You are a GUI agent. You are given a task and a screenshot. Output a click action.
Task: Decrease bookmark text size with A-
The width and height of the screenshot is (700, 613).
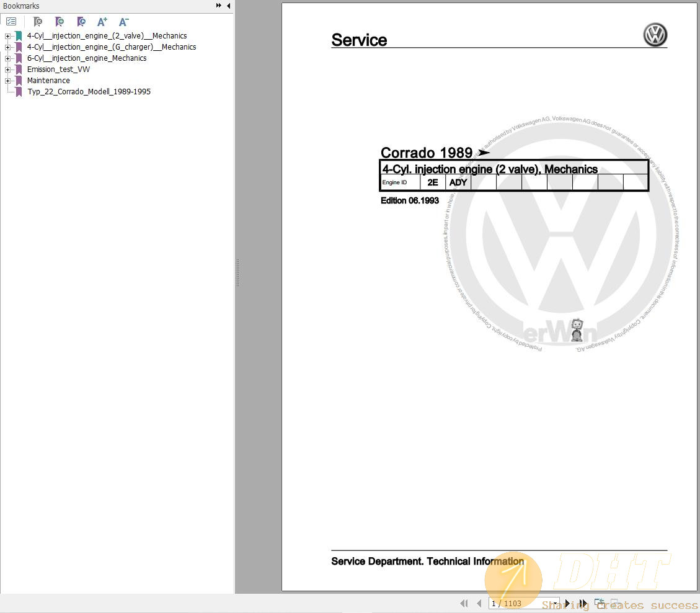coord(123,22)
